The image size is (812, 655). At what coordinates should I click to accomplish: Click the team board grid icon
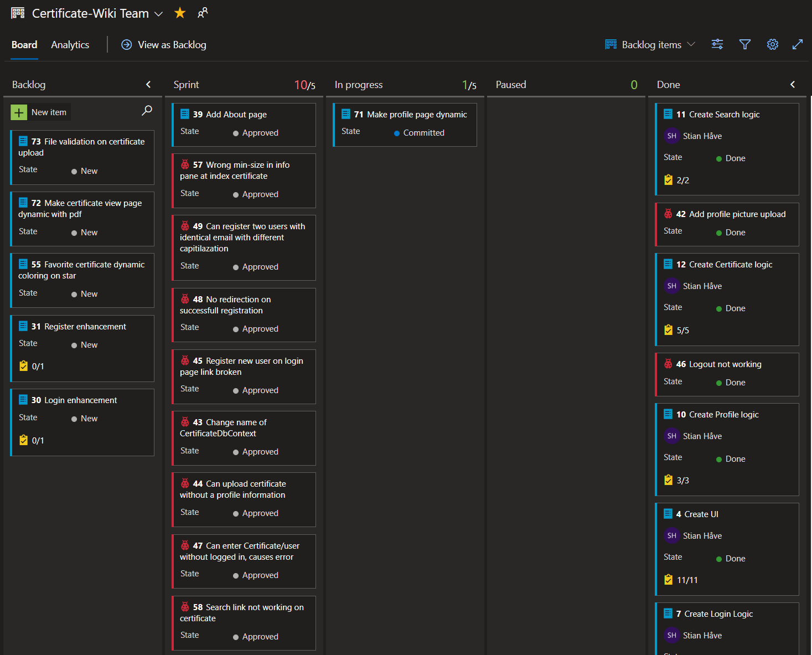(x=18, y=13)
